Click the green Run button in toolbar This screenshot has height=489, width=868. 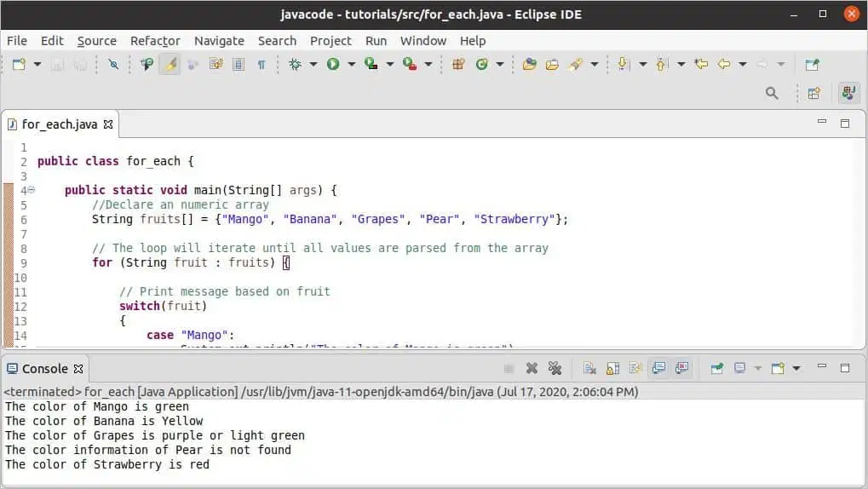pyautogui.click(x=333, y=64)
